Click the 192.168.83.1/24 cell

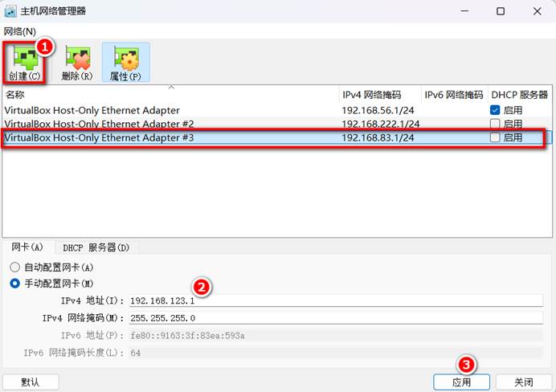pyautogui.click(x=378, y=137)
